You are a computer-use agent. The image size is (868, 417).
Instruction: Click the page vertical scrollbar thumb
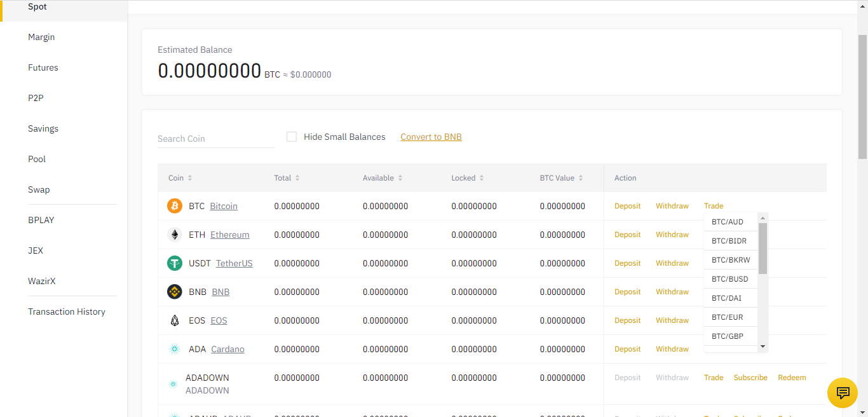pyautogui.click(x=862, y=97)
